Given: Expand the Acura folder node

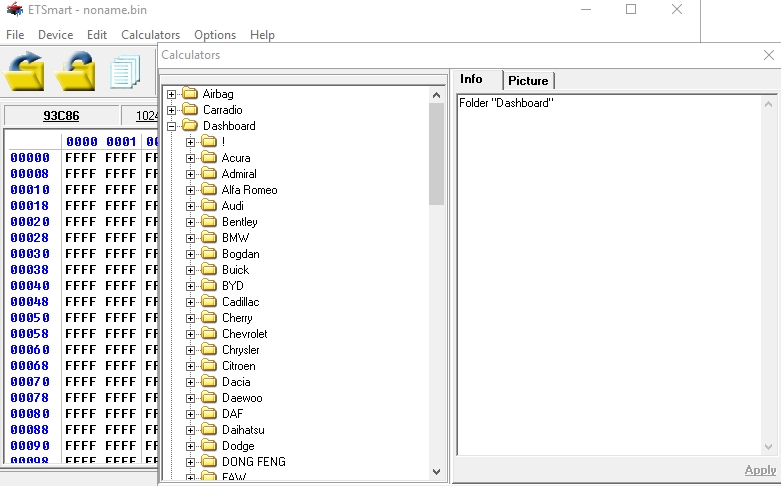Looking at the screenshot, I should tap(190, 158).
